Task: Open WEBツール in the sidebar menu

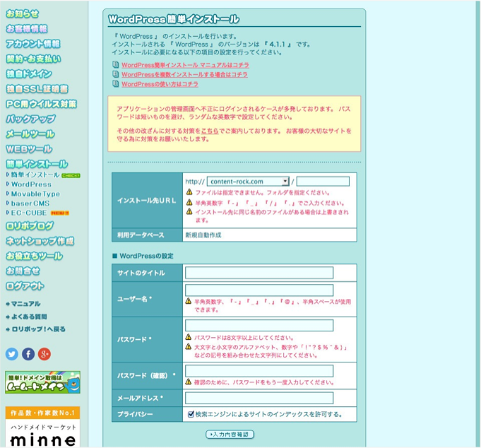Action: (29, 149)
